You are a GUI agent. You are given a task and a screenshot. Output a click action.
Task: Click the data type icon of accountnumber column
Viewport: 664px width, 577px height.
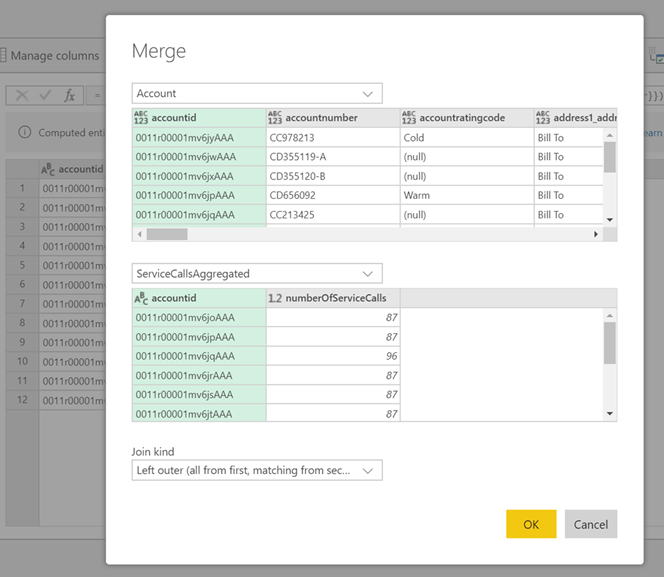tap(276, 118)
